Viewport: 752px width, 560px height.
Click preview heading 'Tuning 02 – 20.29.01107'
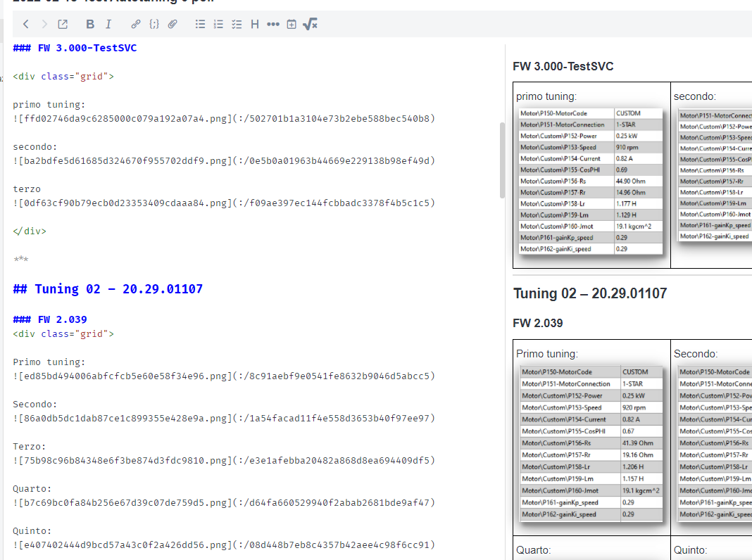[590, 293]
